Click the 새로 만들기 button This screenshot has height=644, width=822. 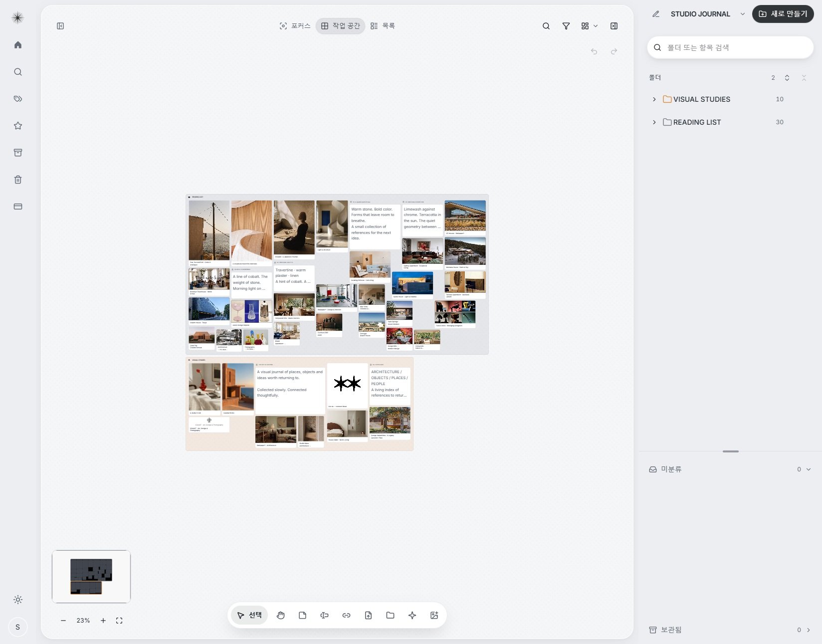[783, 14]
